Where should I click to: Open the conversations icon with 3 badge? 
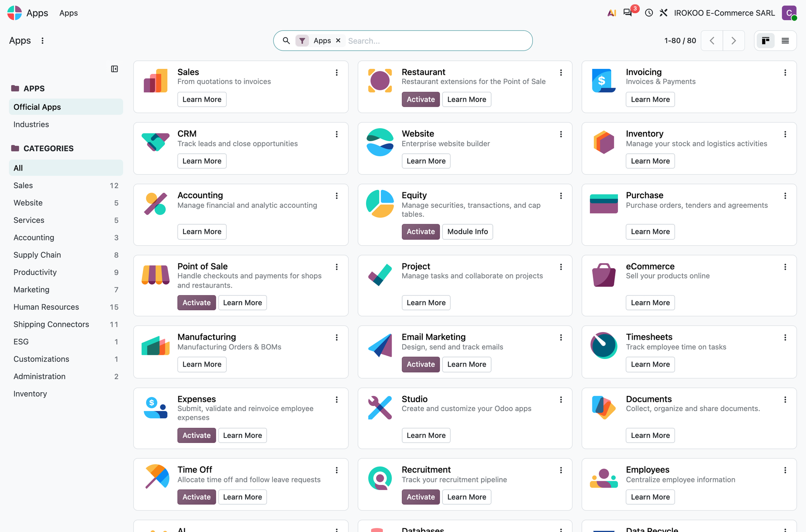coord(628,13)
